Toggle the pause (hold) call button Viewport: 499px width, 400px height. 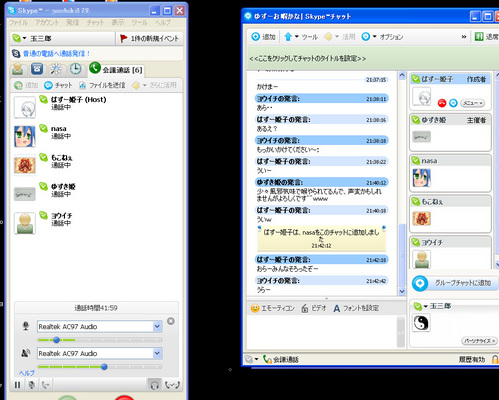click(17, 385)
